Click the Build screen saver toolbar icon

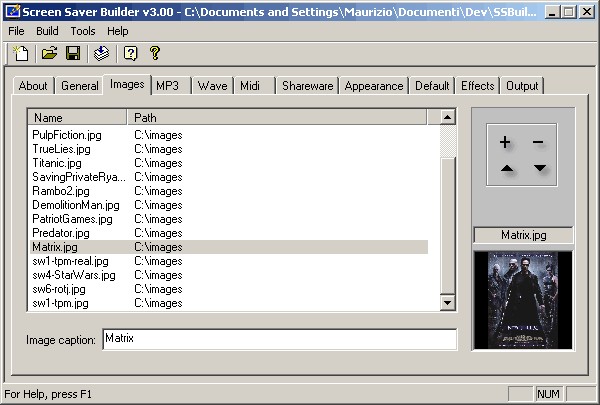101,53
